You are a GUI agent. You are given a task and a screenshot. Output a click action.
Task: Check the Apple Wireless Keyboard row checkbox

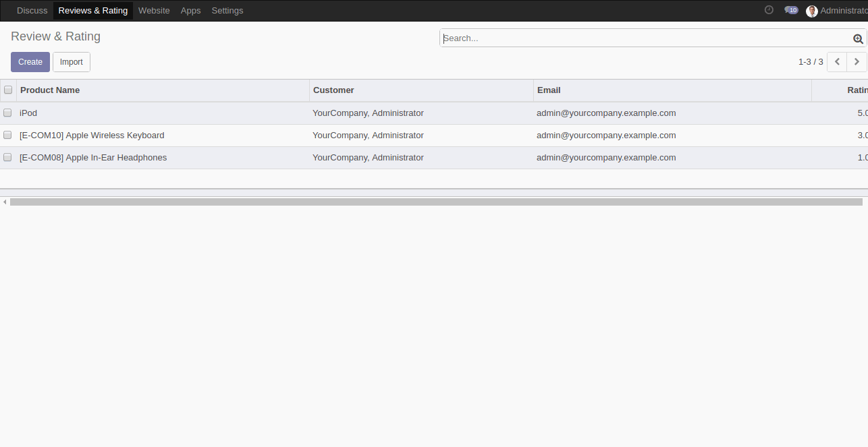(x=7, y=135)
